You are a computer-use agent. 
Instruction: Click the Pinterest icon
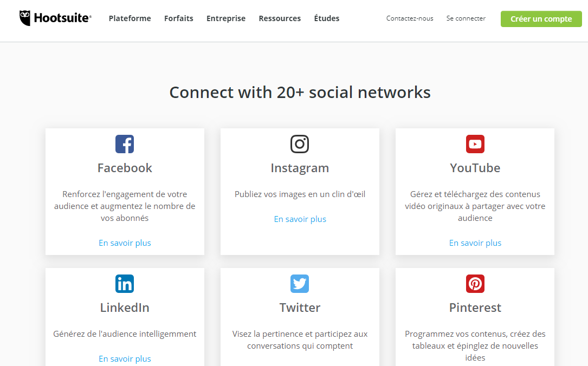(x=475, y=284)
